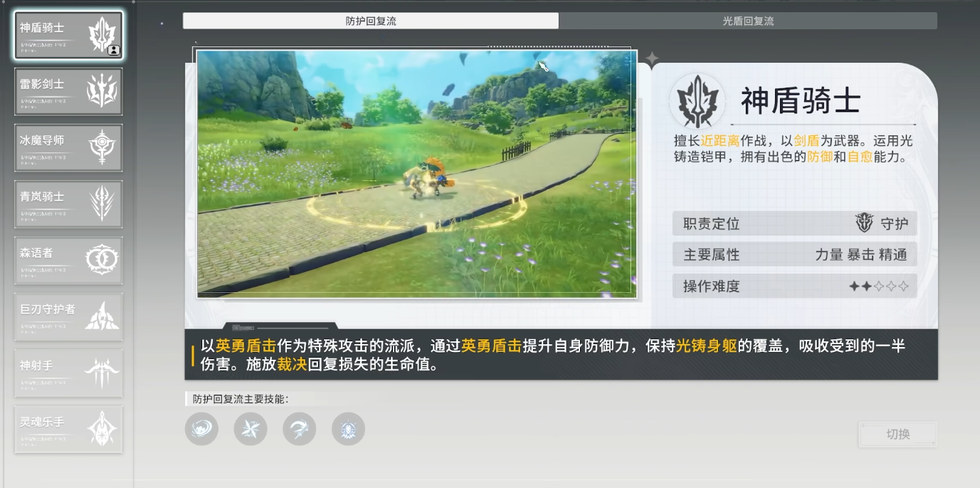
Task: Click the highlighted 防御 keyword in class intro
Action: (819, 157)
